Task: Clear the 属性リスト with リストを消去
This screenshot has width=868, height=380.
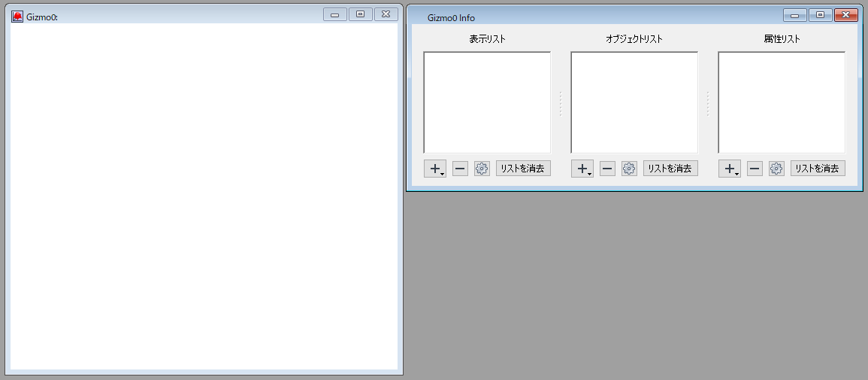Action: point(818,169)
